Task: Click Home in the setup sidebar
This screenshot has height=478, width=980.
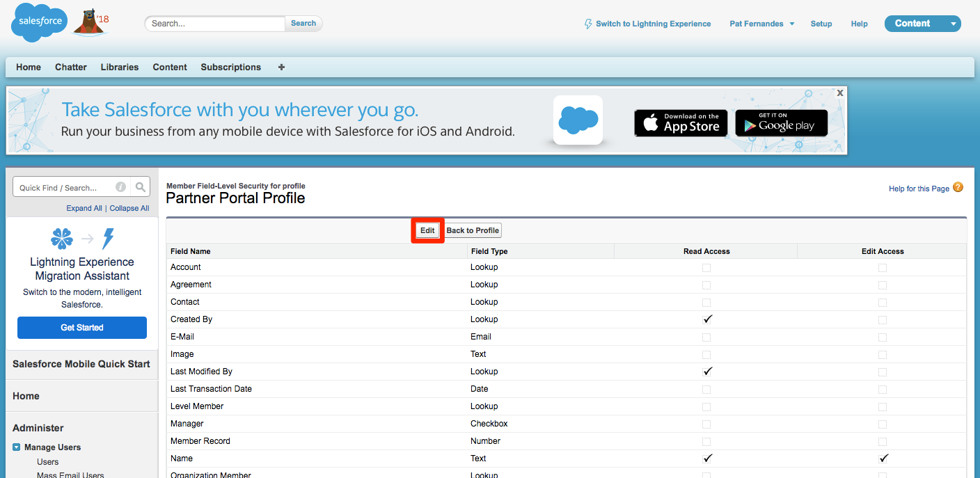Action: pos(26,396)
